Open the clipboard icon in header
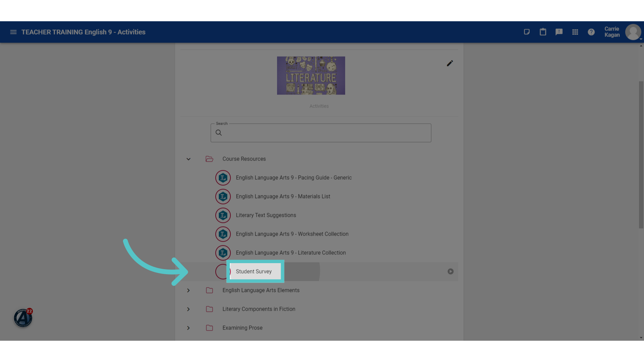Image resolution: width=644 pixels, height=362 pixels. tap(543, 32)
